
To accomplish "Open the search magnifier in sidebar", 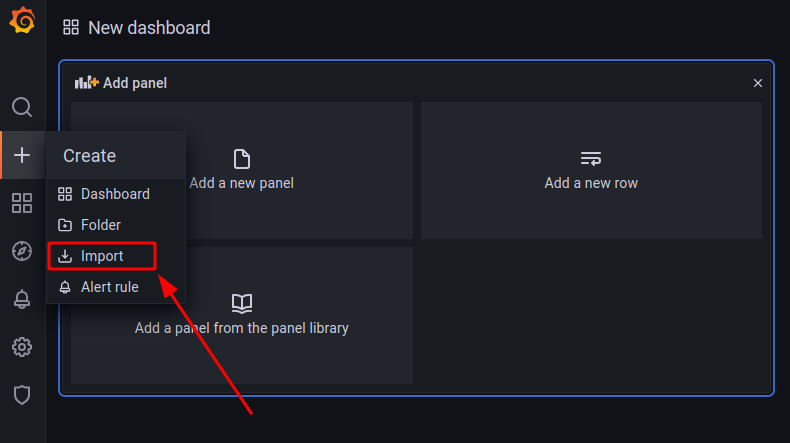I will (22, 107).
